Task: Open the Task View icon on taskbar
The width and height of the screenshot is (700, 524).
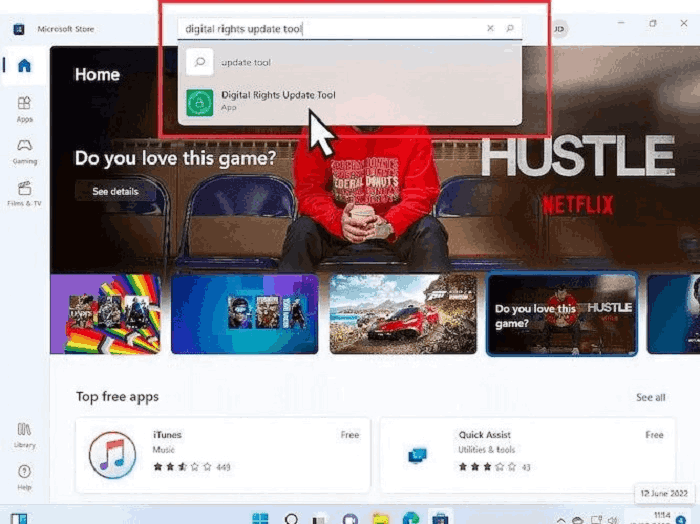Action: point(319,520)
